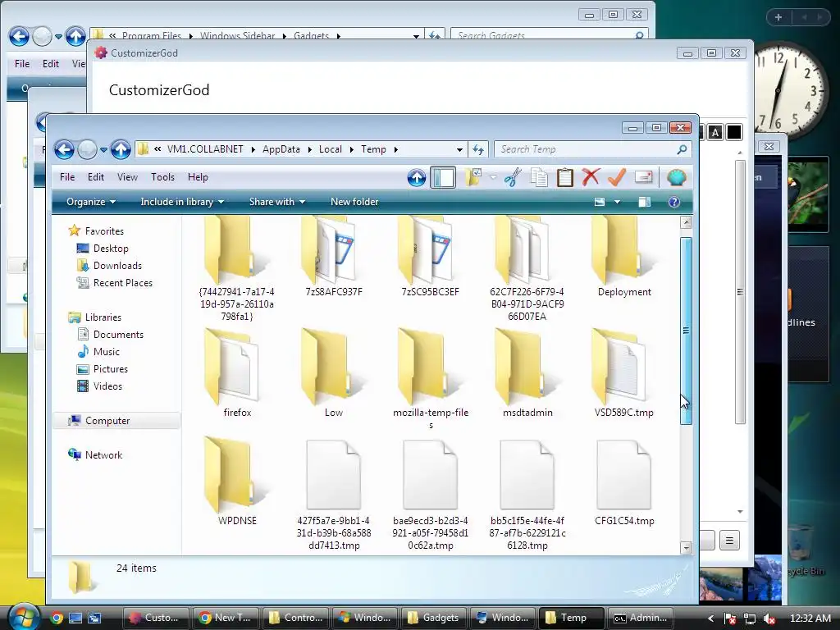Viewport: 840px width, 630px height.
Task: Click the menu button in CustomizerGod window
Action: pyautogui.click(x=729, y=541)
